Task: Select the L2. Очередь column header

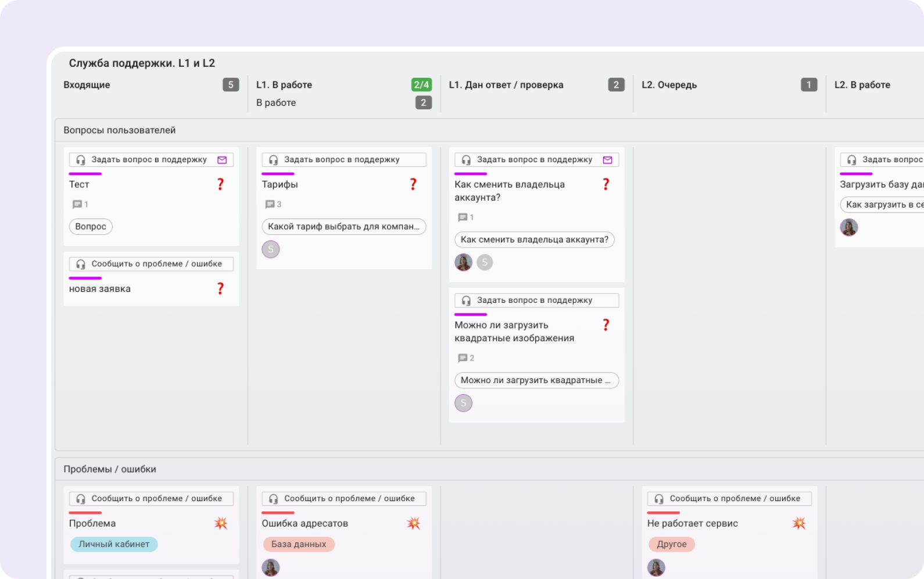Action: [669, 85]
